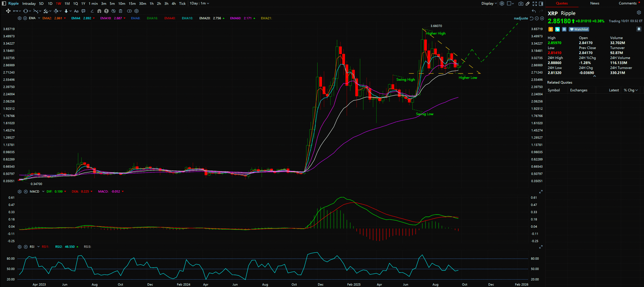This screenshot has height=287, width=644.
Task: Remove the RSI indicator panel
Action: point(25,247)
